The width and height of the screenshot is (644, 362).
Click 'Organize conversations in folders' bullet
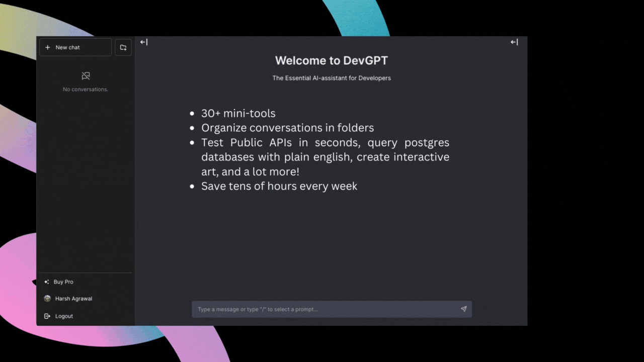[288, 128]
